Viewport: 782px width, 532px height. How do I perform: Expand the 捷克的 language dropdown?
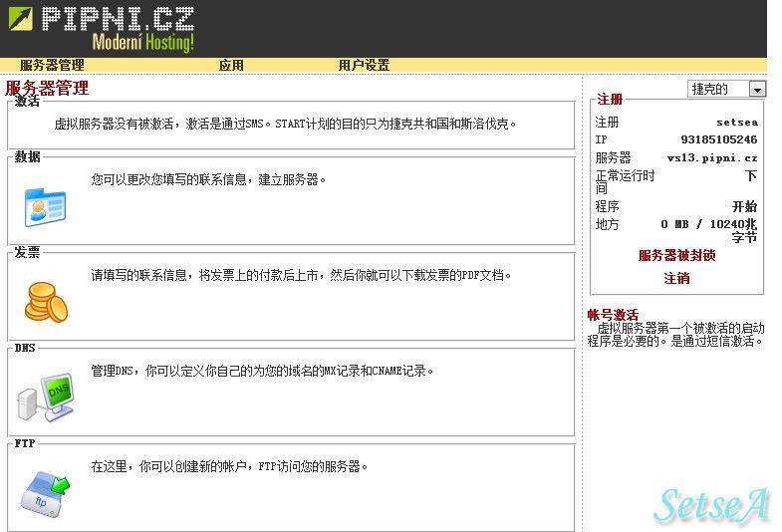725,90
